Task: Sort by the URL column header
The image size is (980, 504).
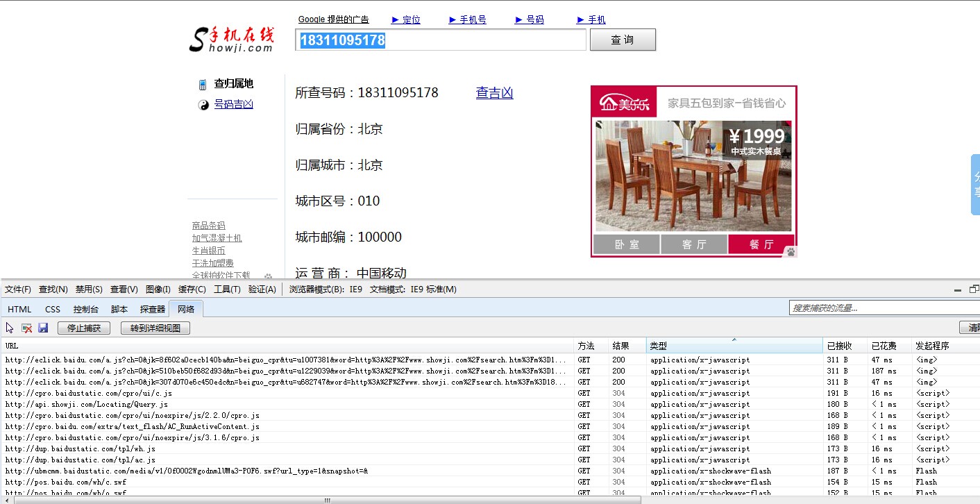Action: (x=287, y=346)
